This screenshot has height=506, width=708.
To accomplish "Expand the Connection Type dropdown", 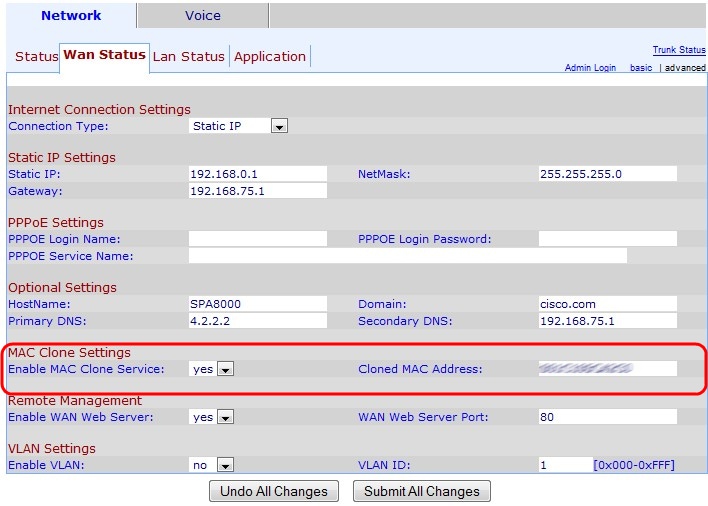I will click(238, 126).
